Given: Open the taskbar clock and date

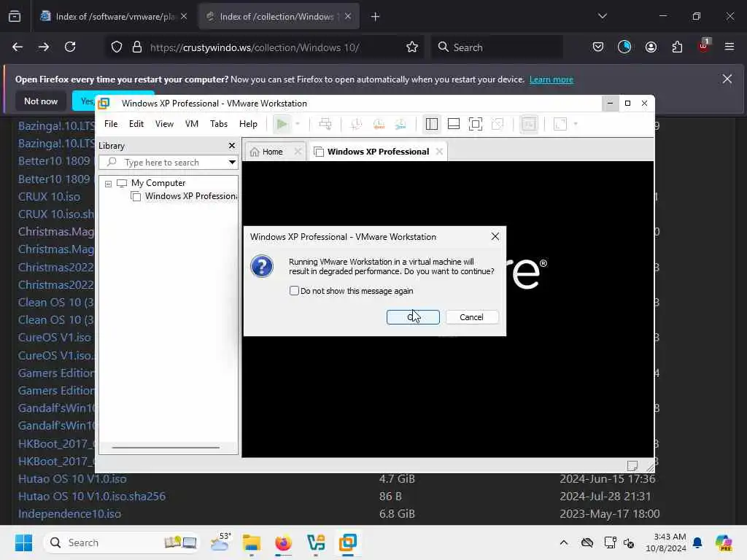Looking at the screenshot, I should point(665,542).
